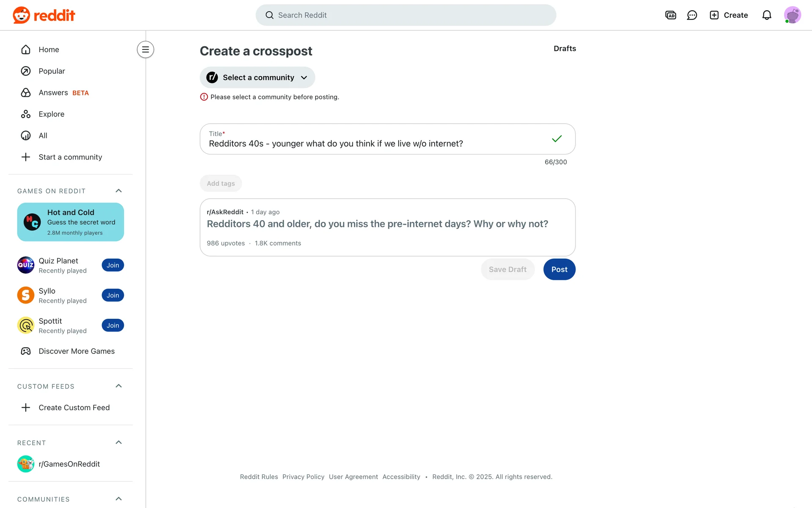Image resolution: width=812 pixels, height=508 pixels.
Task: Open the Drafts link
Action: click(565, 48)
